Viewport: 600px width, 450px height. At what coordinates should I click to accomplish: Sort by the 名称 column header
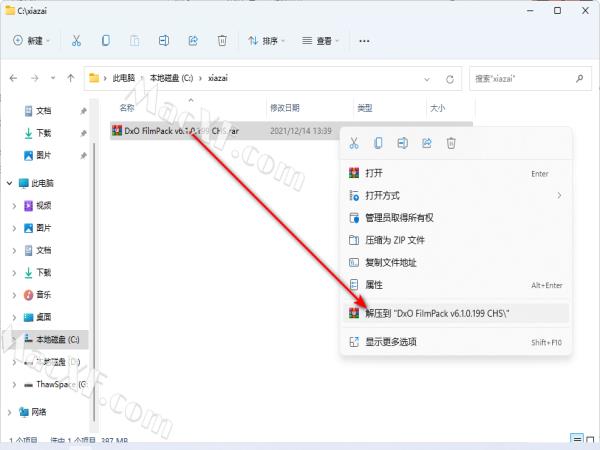coord(127,108)
